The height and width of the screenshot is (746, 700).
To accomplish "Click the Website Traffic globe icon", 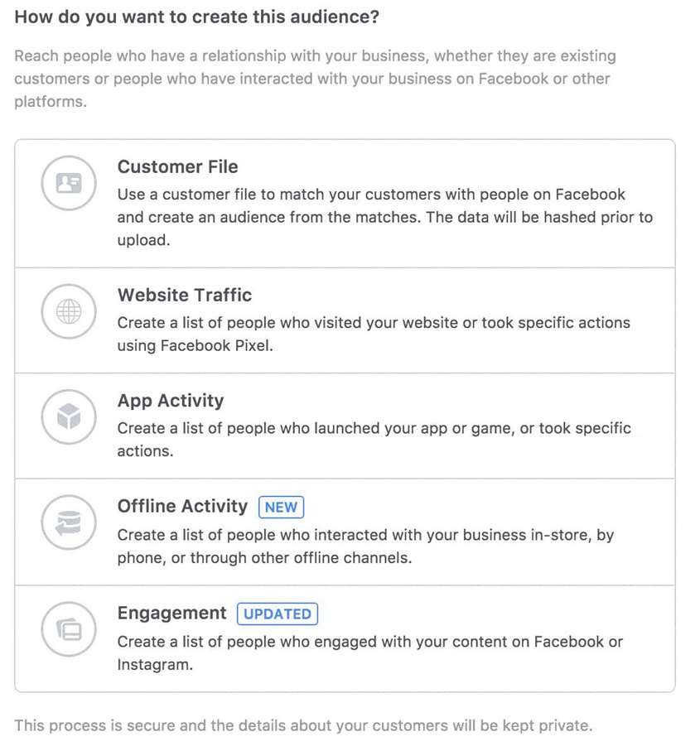I will click(x=69, y=311).
